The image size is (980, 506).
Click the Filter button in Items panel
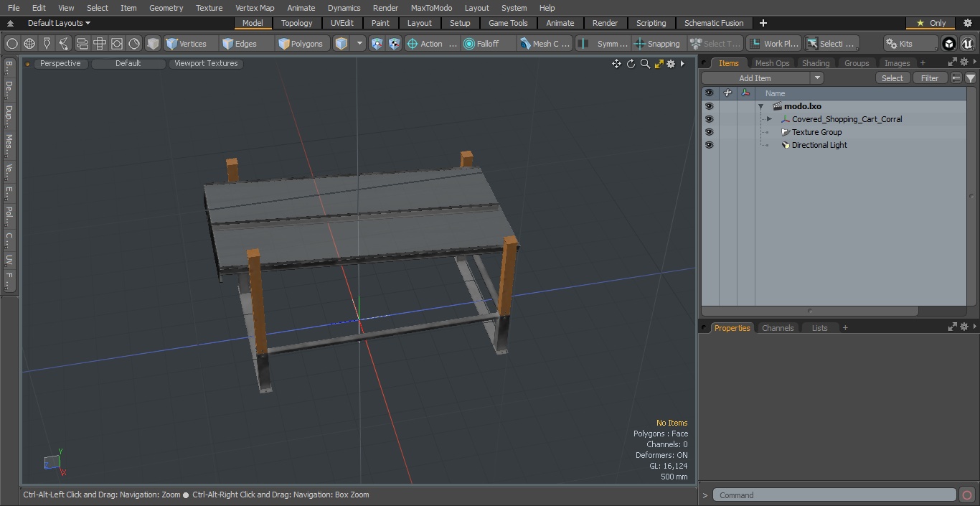(930, 78)
